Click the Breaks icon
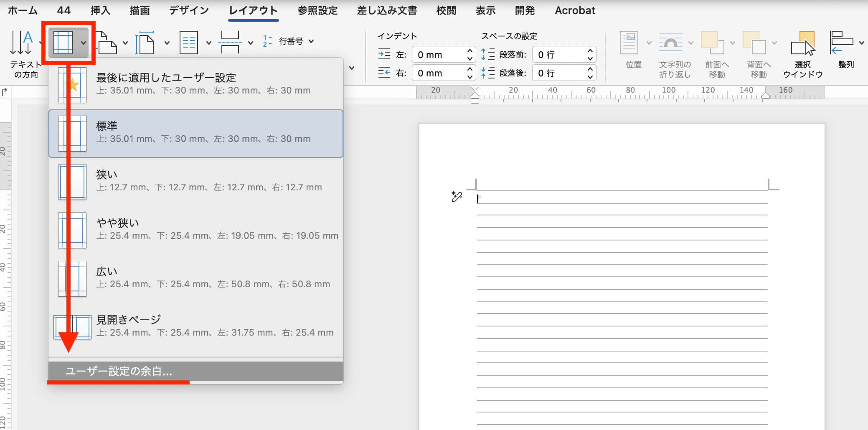The height and width of the screenshot is (430, 868). (230, 43)
